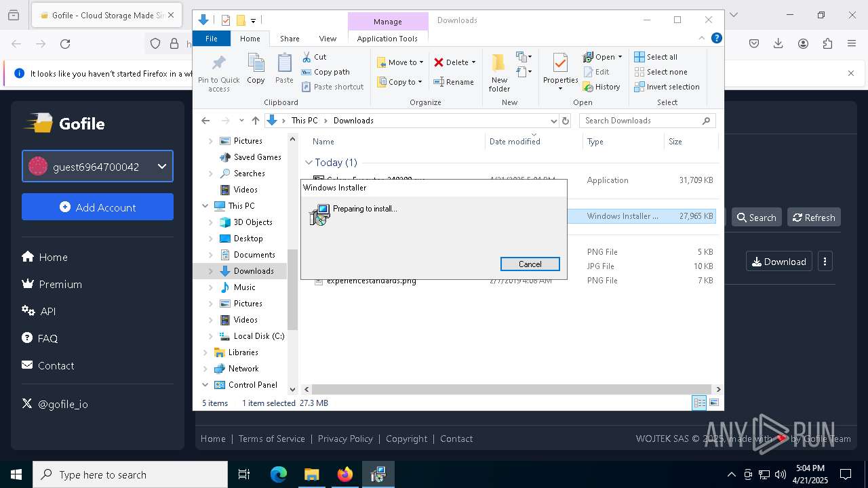This screenshot has height=488, width=868.
Task: Refresh the Downloads folder address bar
Action: coord(566,121)
